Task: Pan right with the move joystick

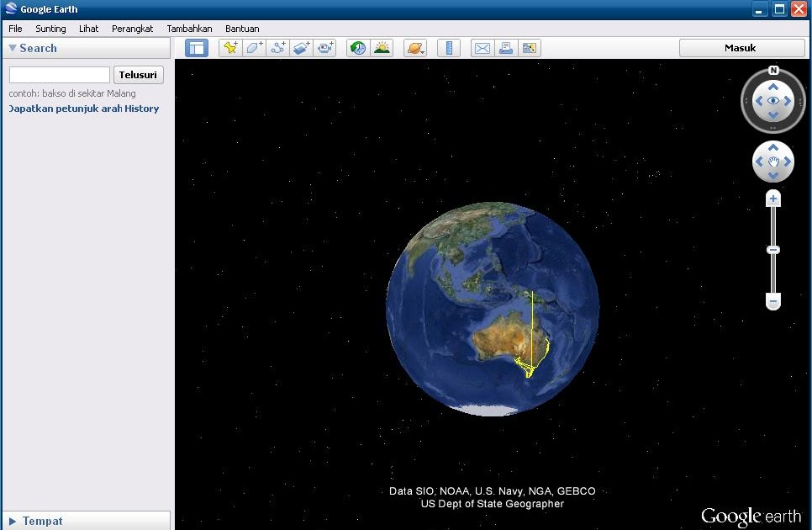Action: tap(788, 162)
